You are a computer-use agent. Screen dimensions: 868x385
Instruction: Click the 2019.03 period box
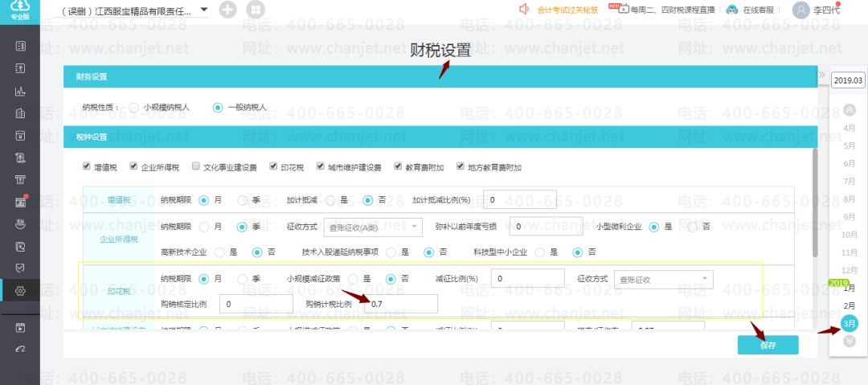coord(848,80)
